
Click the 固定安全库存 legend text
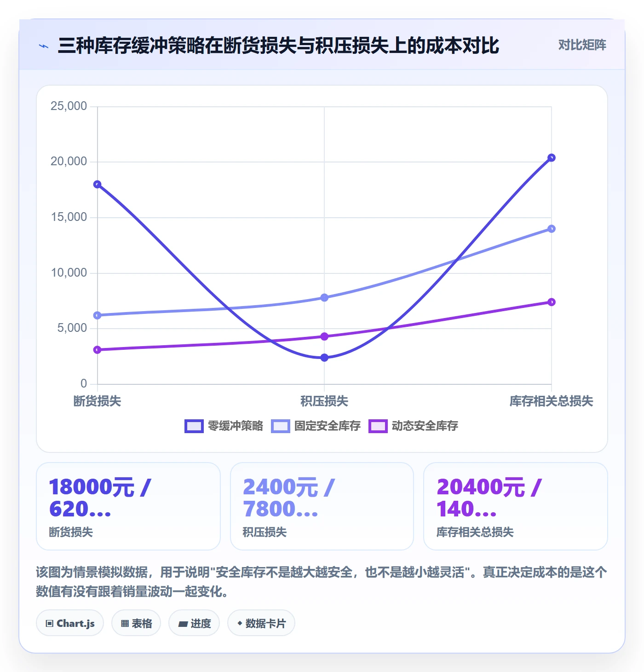(327, 426)
